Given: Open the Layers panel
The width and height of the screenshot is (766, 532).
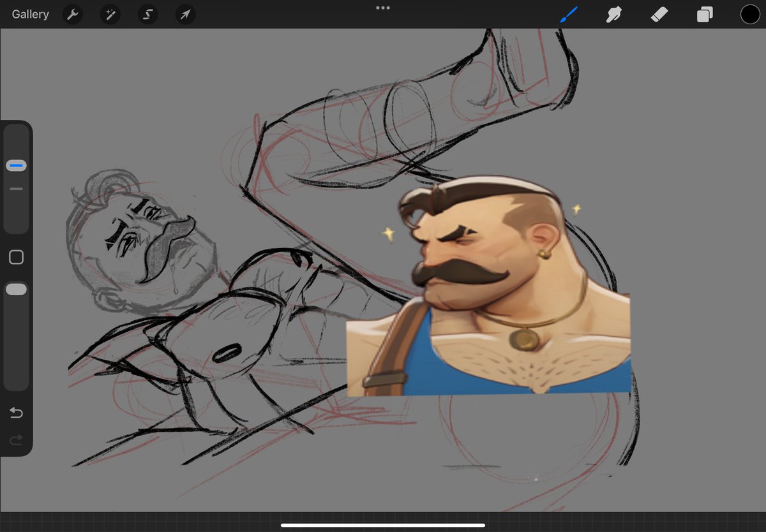Looking at the screenshot, I should 705,14.
